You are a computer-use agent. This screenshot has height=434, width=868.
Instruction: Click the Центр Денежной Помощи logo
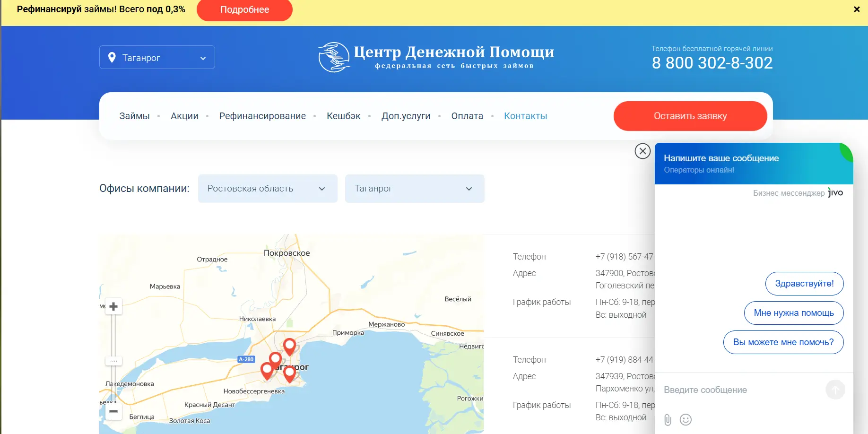click(436, 57)
